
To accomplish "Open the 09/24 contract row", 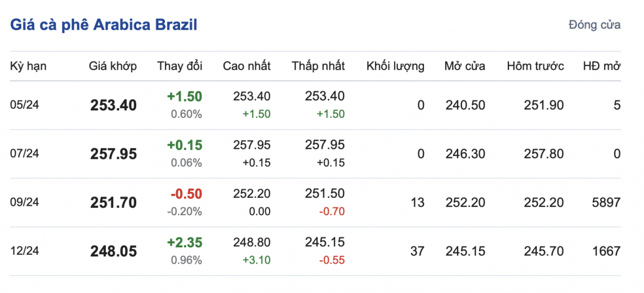I will 25,202.
